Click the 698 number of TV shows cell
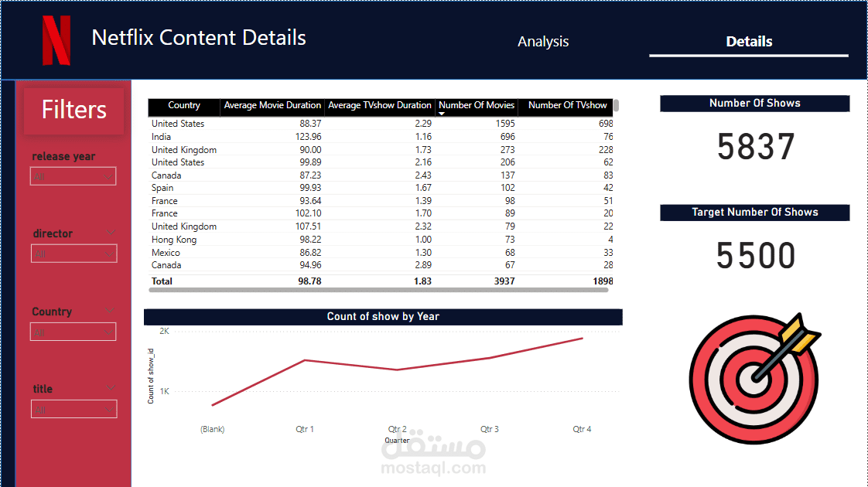 [x=606, y=124]
